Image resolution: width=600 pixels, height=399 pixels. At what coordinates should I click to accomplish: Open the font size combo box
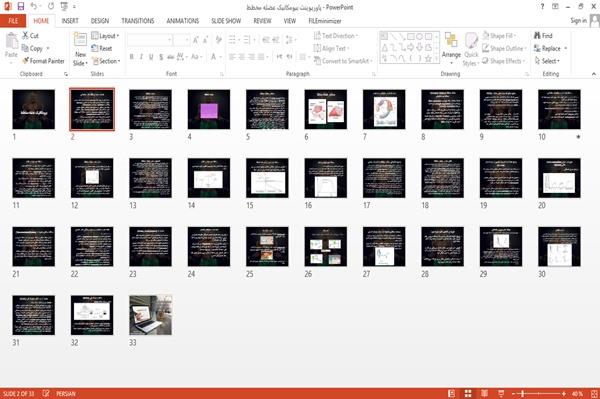[181, 40]
